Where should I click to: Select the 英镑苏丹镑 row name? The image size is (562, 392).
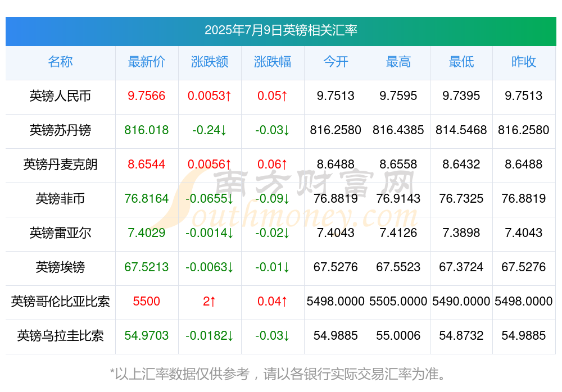(60, 130)
